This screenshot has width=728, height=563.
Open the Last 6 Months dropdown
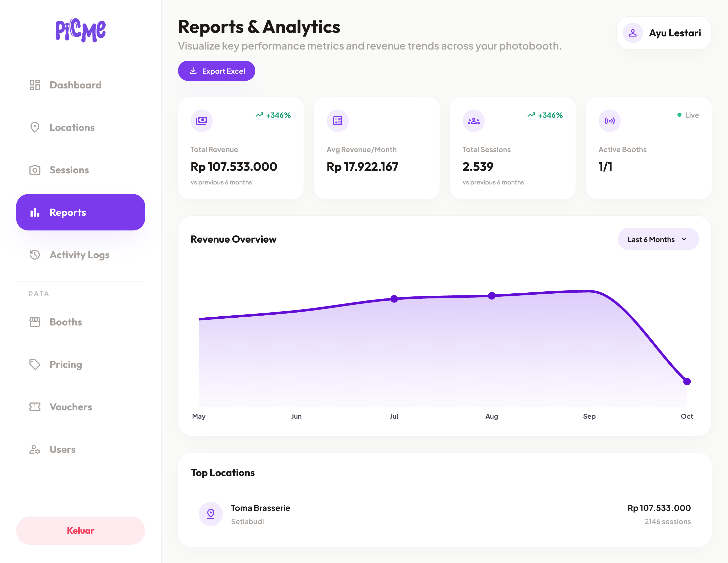pos(658,239)
